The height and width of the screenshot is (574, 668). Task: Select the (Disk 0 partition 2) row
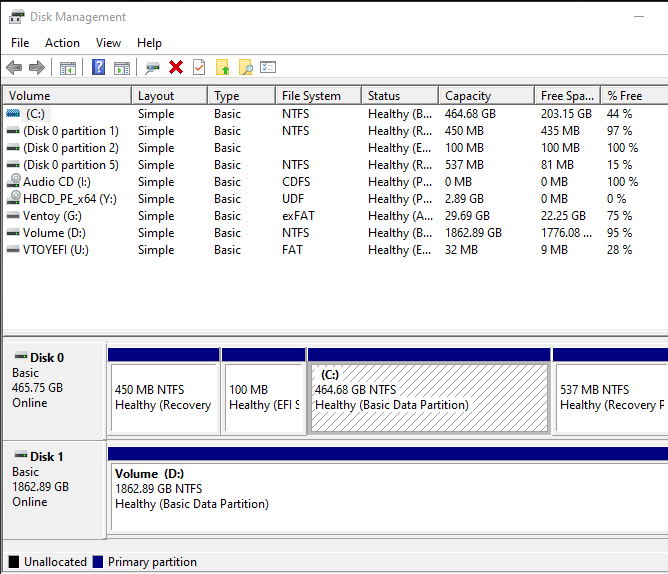pyautogui.click(x=336, y=148)
